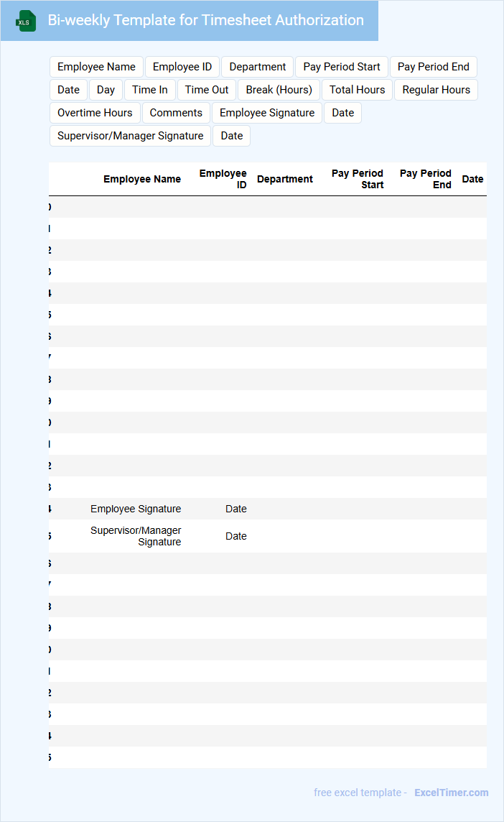Open the ExcelTimer.com link
Screen dimensions: 504x822
pos(451,793)
